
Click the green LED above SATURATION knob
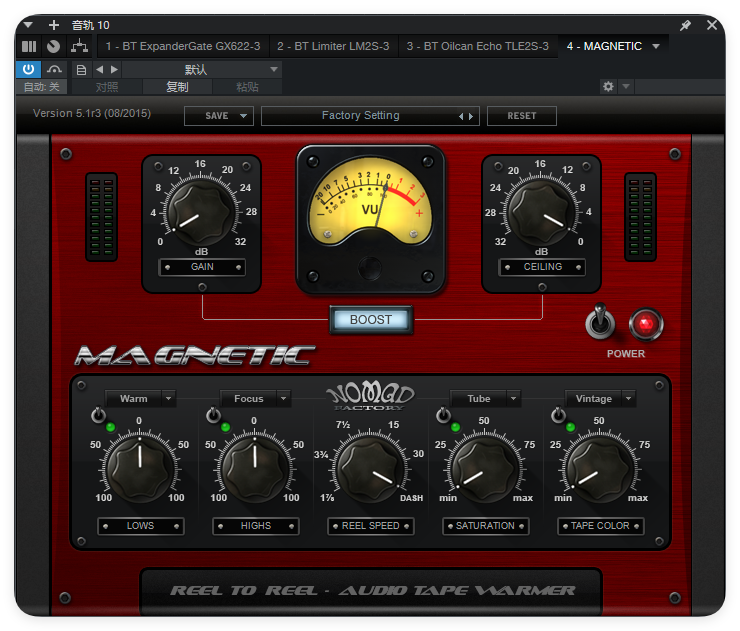click(455, 428)
